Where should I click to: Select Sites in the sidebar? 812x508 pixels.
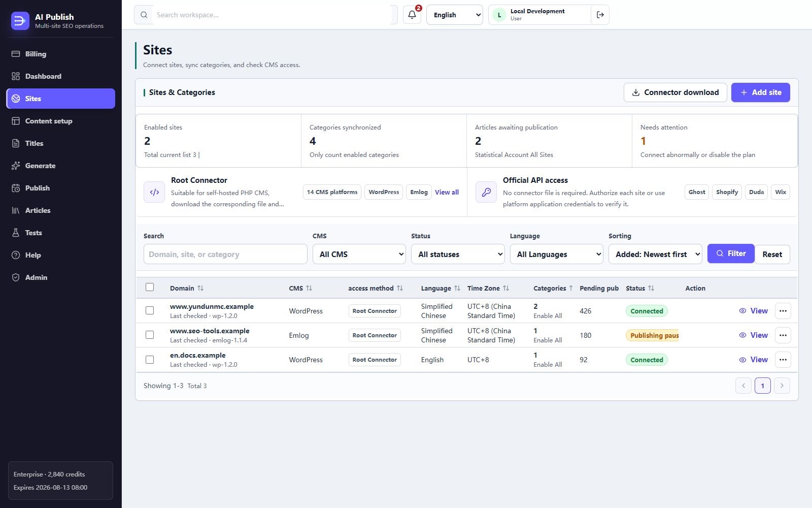(60, 99)
